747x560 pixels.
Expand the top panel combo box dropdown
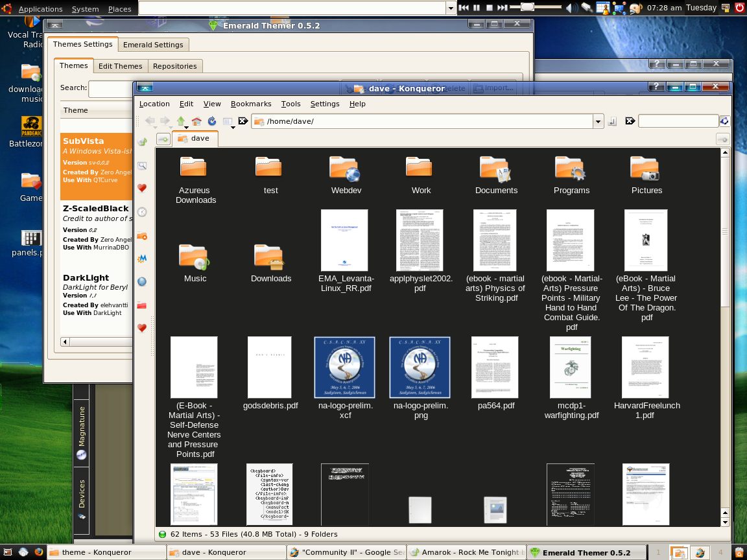[451, 8]
